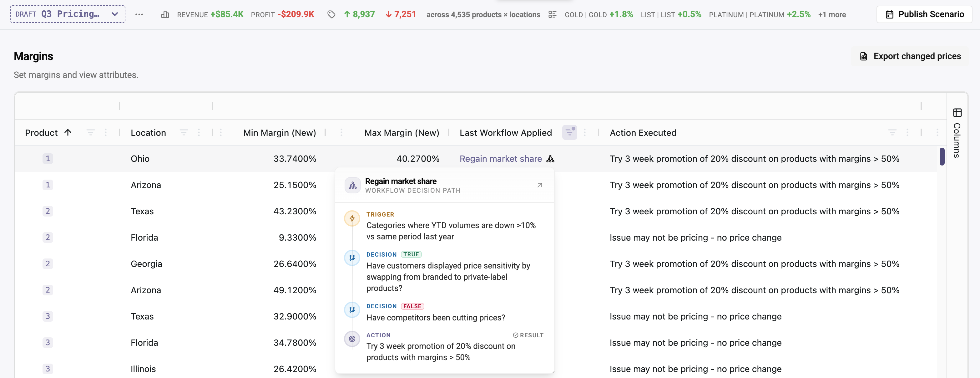Click the Action target icon
The height and width of the screenshot is (378, 980).
coord(352,339)
